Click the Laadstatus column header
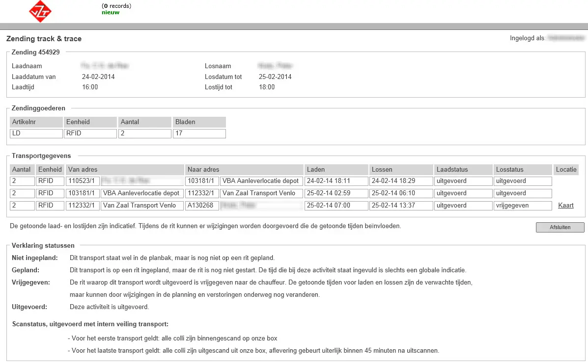 coord(463,170)
